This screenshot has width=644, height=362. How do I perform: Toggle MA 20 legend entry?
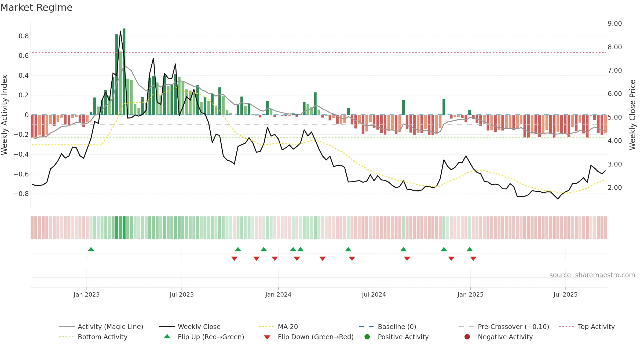279,327
